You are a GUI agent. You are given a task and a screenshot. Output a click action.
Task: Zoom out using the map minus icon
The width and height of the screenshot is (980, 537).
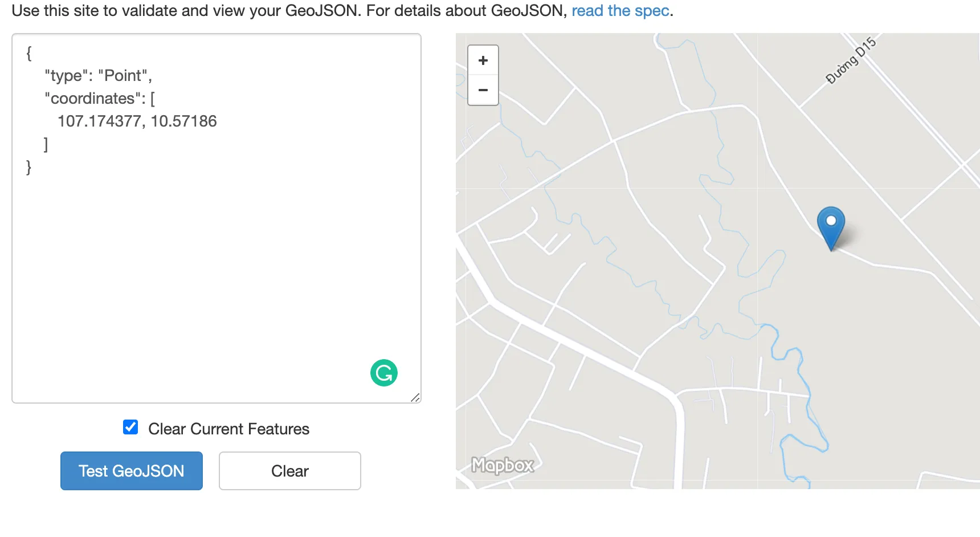[x=483, y=90]
